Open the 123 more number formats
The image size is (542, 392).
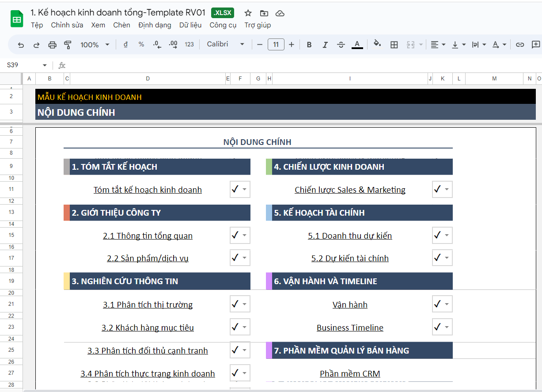tap(190, 45)
